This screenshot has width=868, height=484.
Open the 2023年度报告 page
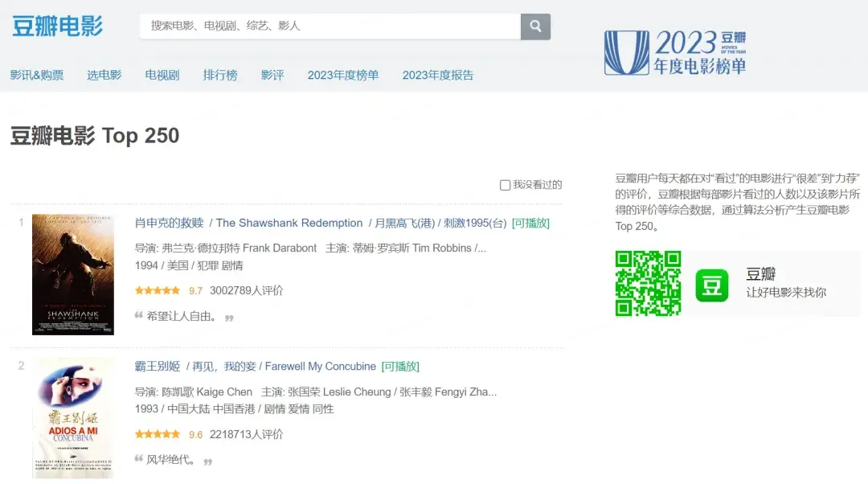(438, 75)
